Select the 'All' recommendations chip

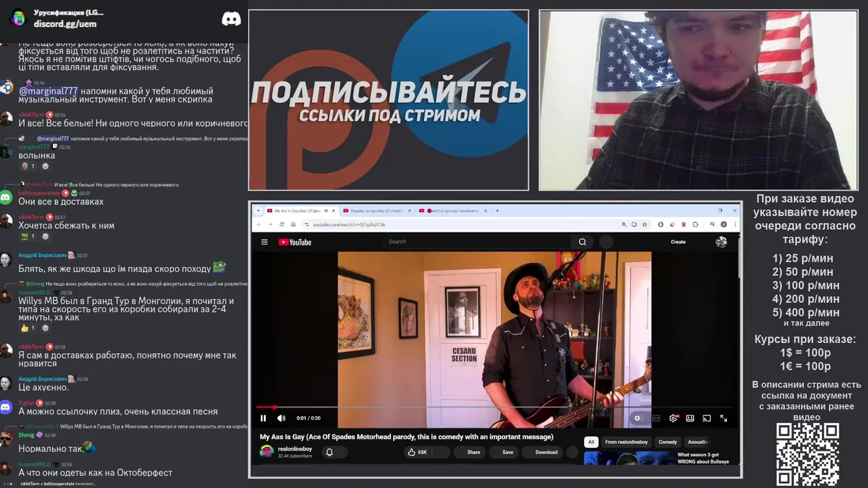point(591,442)
